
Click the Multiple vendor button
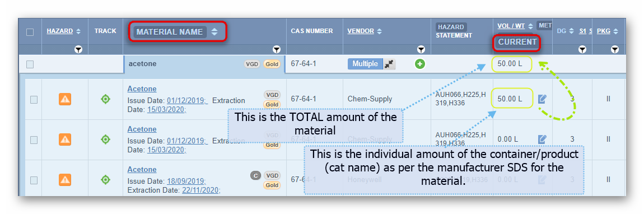365,64
